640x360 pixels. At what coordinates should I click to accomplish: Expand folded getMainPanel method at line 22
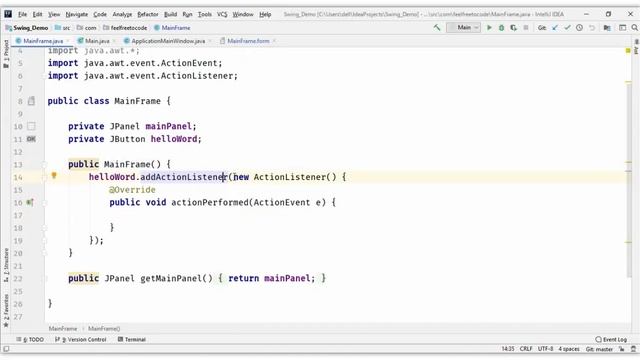coord(44,278)
